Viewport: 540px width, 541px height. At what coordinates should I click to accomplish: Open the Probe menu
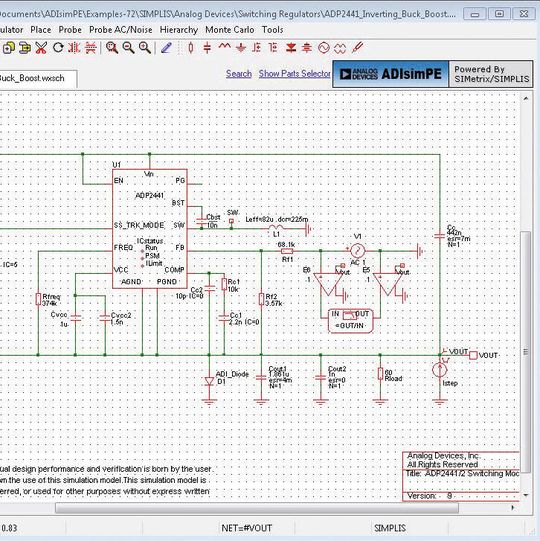70,30
